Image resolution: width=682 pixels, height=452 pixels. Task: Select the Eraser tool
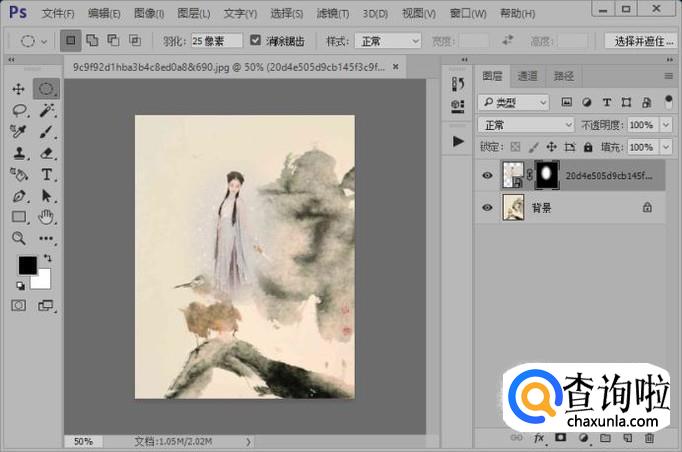46,153
